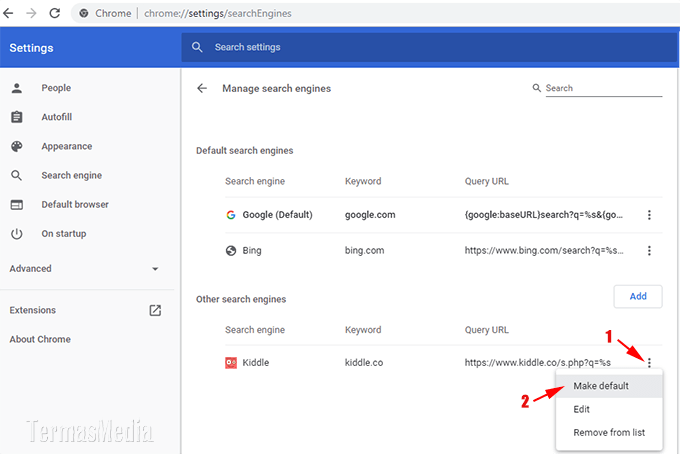Click the Extensions external-link icon
The width and height of the screenshot is (680, 454).
(155, 310)
